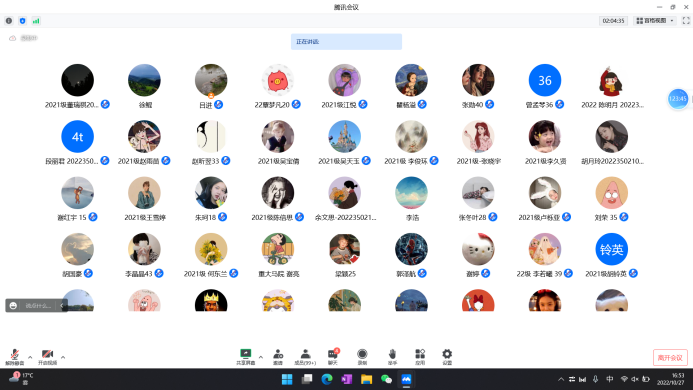Expand audio options arrow beside microphone
The image size is (693, 390).
[x=30, y=357]
